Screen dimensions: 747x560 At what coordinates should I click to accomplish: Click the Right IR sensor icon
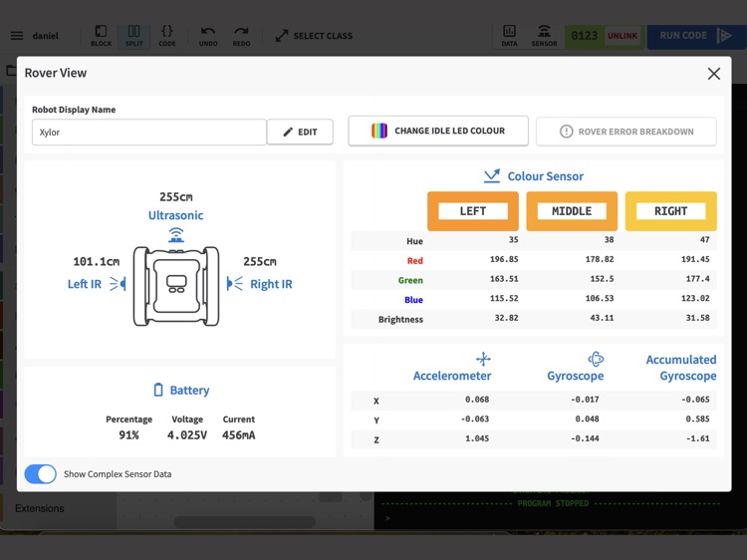coord(235,284)
